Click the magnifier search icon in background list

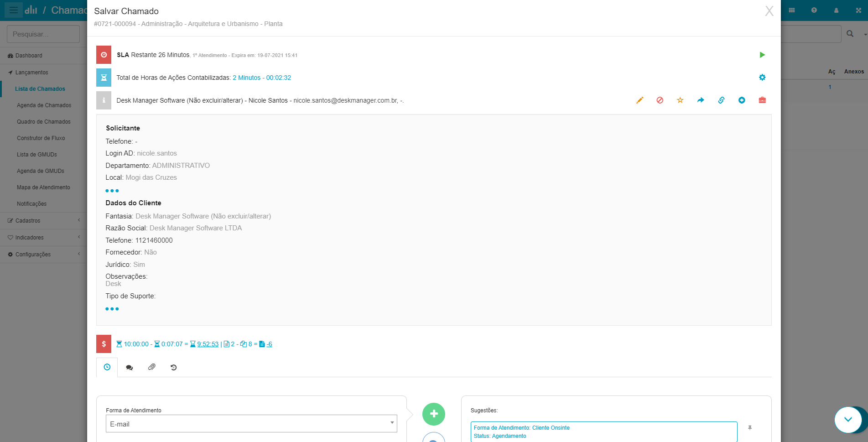pyautogui.click(x=850, y=34)
